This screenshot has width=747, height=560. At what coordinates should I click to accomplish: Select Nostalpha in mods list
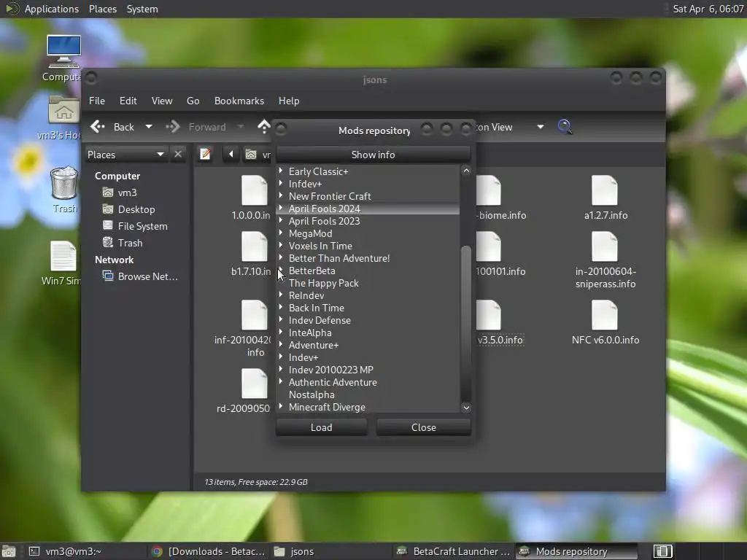(311, 394)
